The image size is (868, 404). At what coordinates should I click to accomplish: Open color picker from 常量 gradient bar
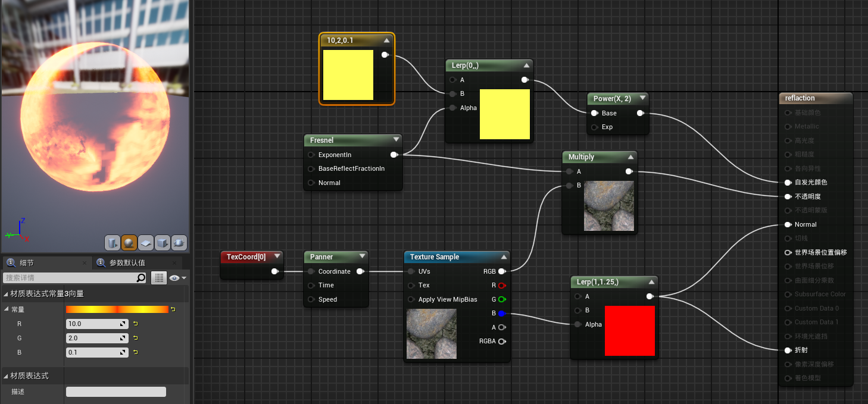pyautogui.click(x=117, y=309)
